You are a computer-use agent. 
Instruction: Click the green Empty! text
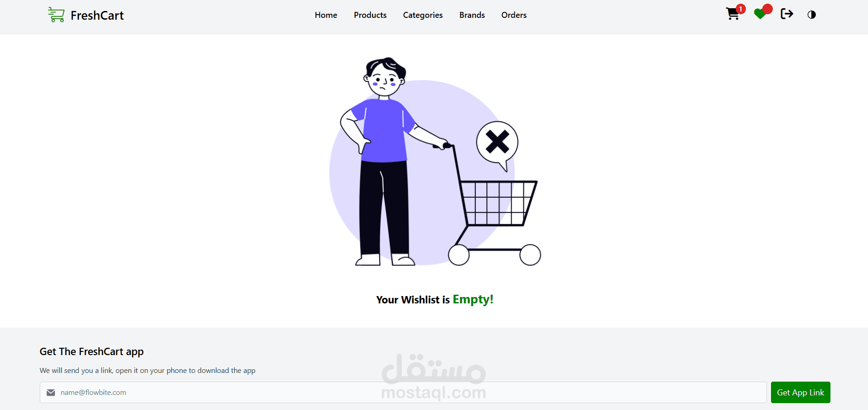(473, 300)
